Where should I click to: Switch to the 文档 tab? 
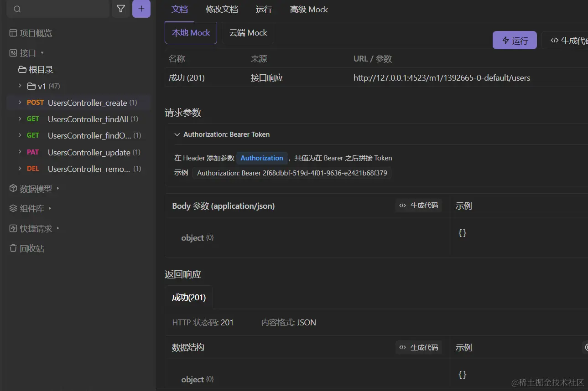(x=180, y=10)
